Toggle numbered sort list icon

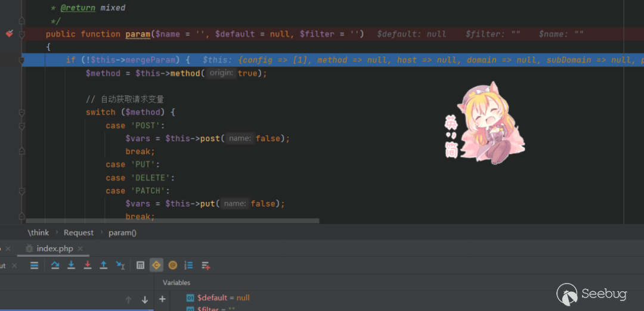(189, 266)
